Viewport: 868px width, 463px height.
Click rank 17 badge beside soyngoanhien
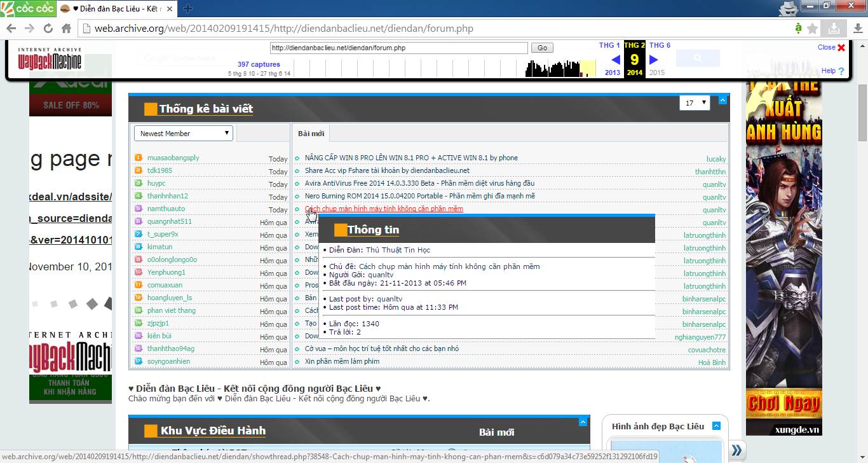click(139, 361)
